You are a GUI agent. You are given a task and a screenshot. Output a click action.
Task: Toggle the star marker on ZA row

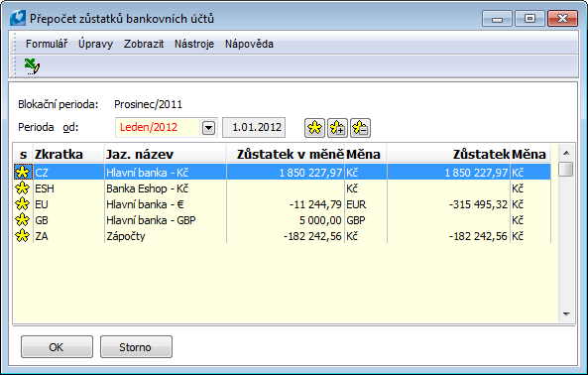23,236
